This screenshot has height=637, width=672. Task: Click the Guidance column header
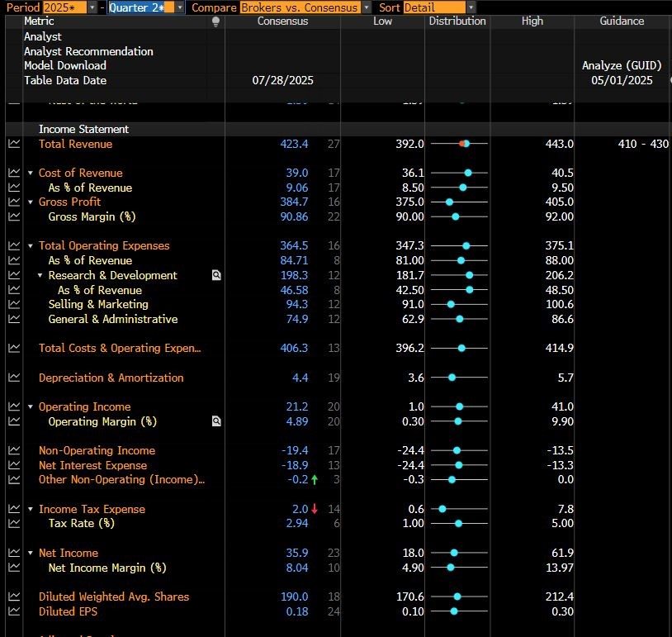point(622,21)
